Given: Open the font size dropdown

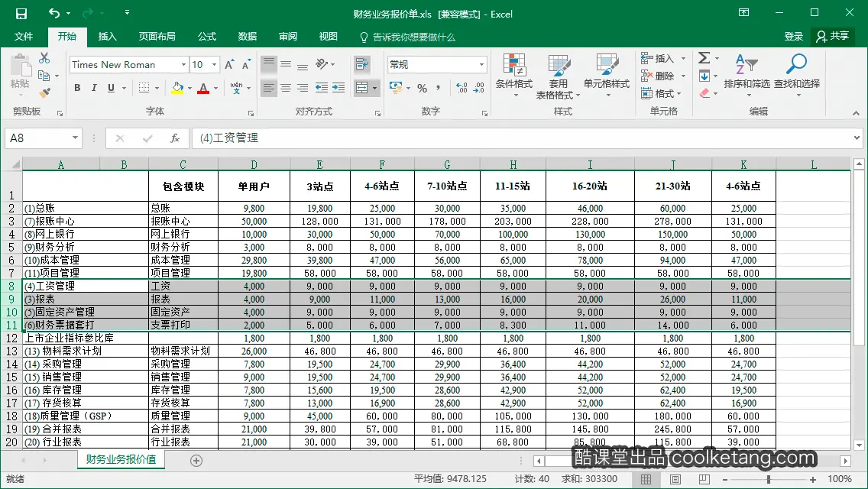Looking at the screenshot, I should point(214,65).
